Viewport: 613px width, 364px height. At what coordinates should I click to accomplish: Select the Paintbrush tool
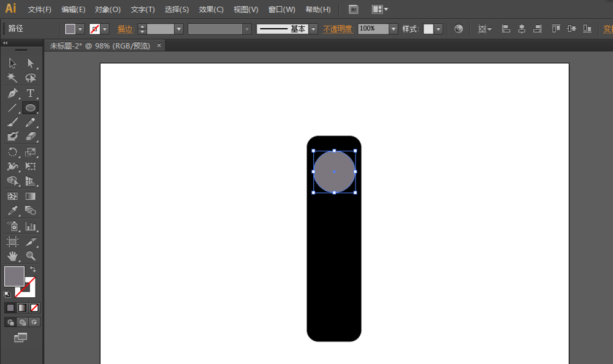point(12,122)
